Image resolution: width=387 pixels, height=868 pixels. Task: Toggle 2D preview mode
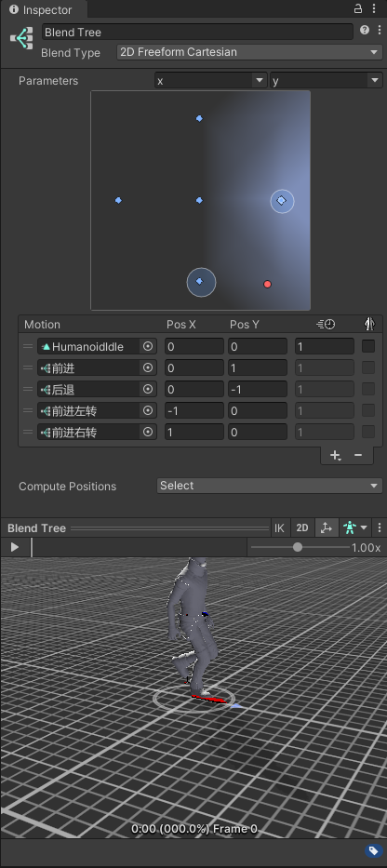pyautogui.click(x=302, y=528)
